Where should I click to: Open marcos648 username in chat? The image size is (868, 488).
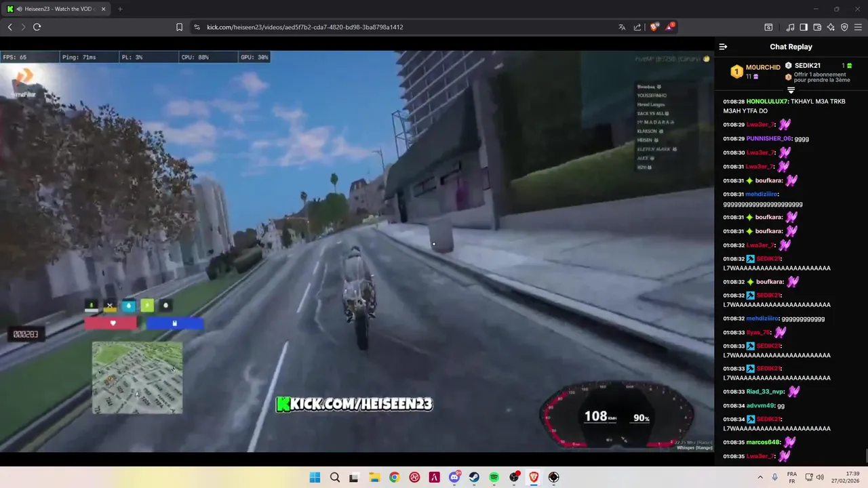click(764, 443)
